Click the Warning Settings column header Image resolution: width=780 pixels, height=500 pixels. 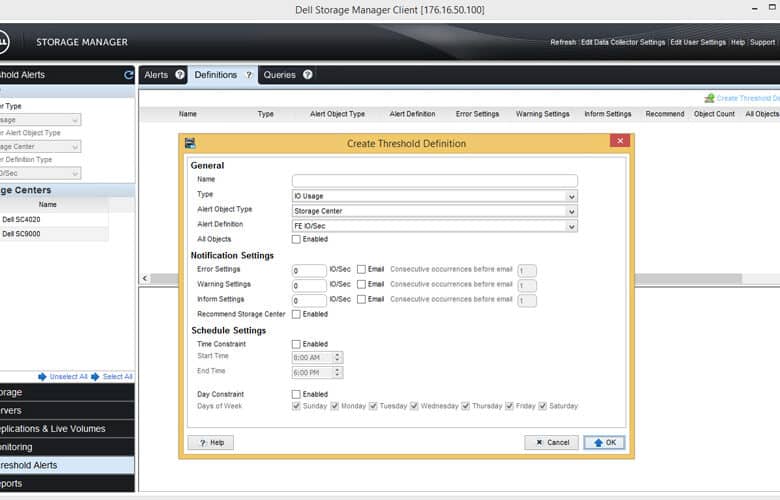(542, 114)
